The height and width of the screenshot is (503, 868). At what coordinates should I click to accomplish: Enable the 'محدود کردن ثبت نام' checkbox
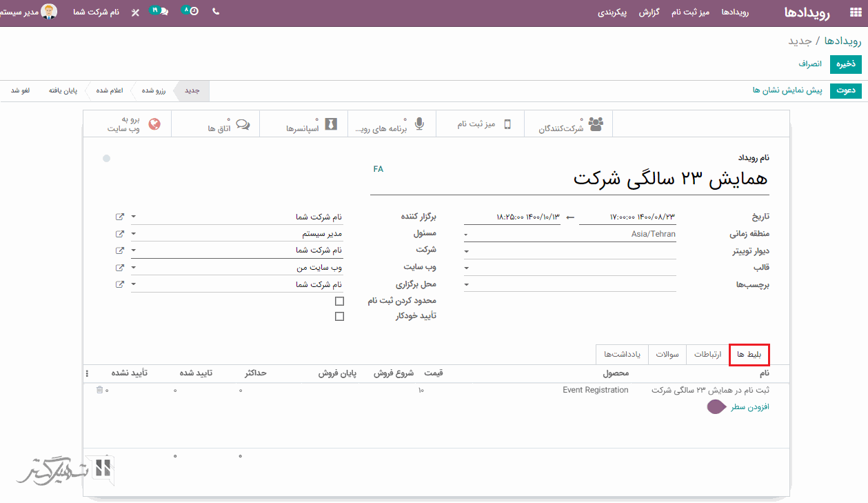[339, 302]
